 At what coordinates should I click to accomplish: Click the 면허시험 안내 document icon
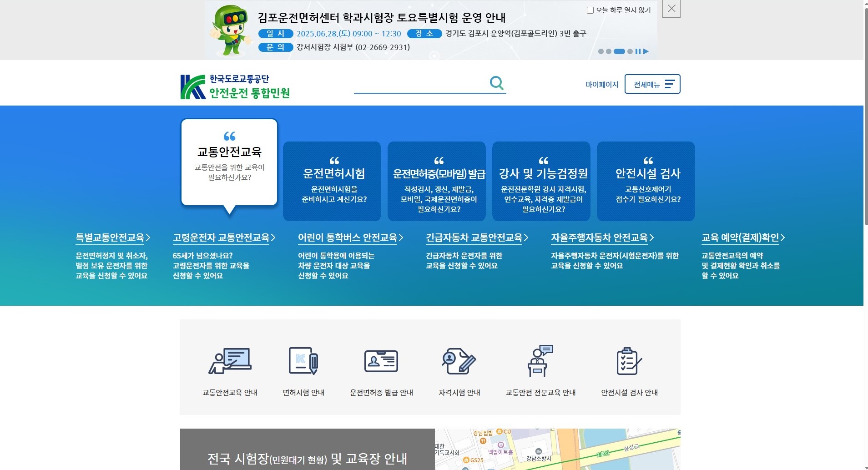point(305,361)
